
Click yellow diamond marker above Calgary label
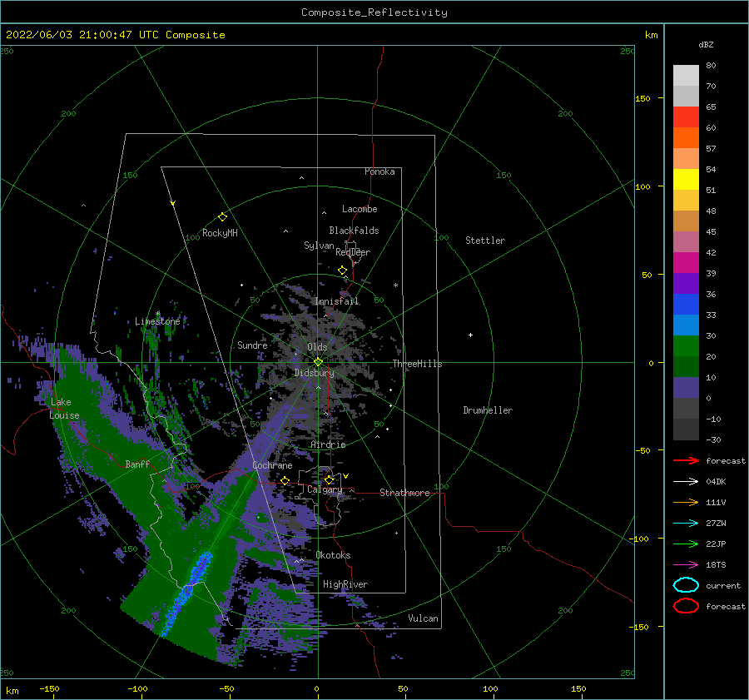[329, 479]
